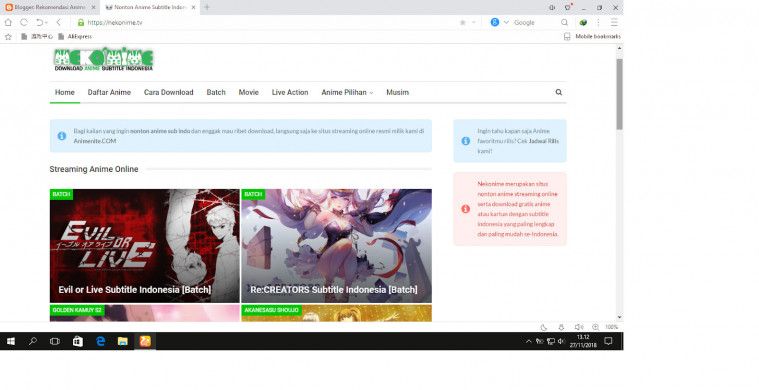The height and width of the screenshot is (390, 759).
Task: Click the site search magnifier icon
Action: (x=559, y=92)
